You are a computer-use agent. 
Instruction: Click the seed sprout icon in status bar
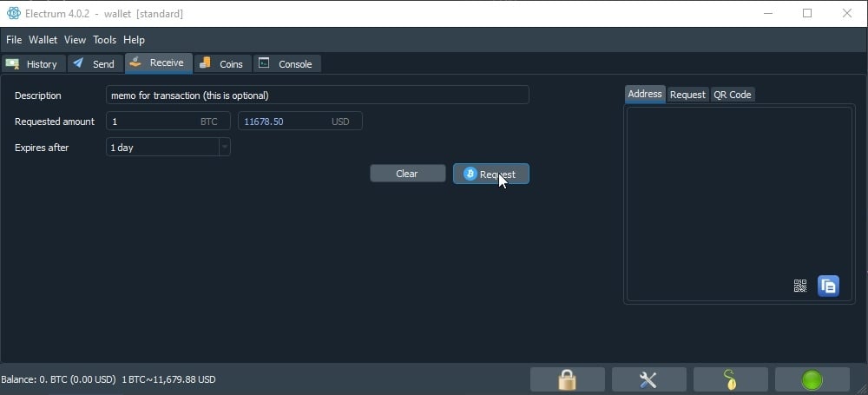point(730,379)
